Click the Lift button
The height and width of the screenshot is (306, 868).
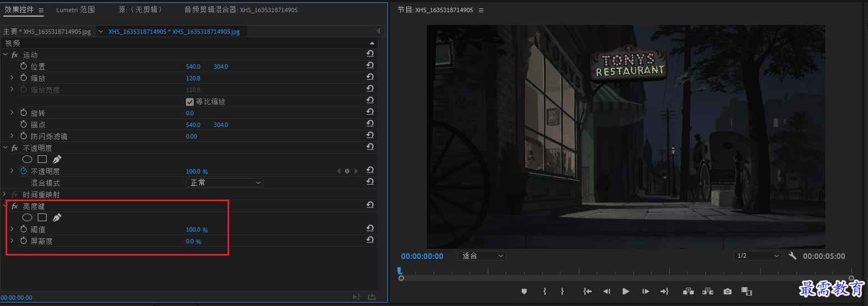pos(688,291)
